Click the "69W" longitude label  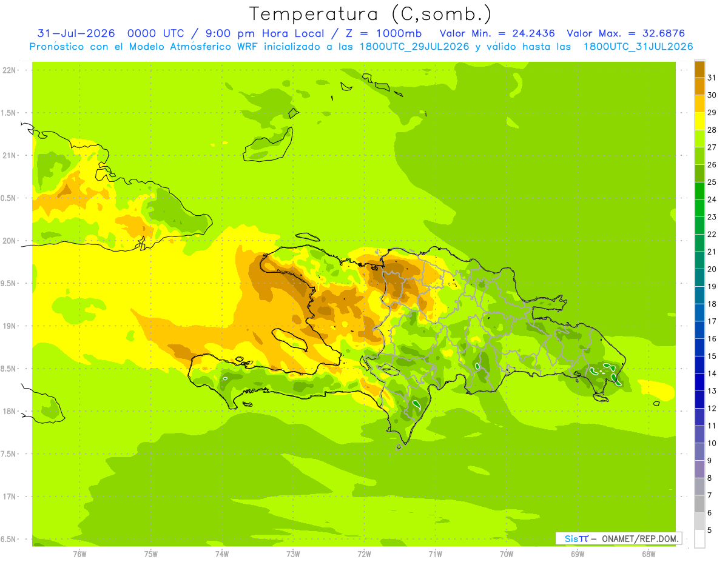coord(578,554)
